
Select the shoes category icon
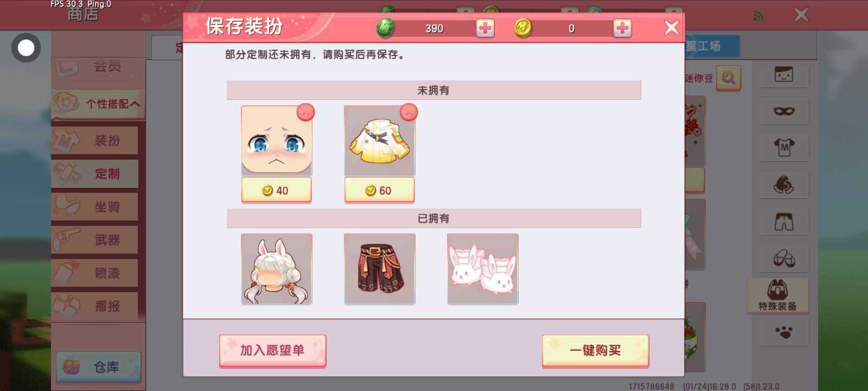point(784,258)
